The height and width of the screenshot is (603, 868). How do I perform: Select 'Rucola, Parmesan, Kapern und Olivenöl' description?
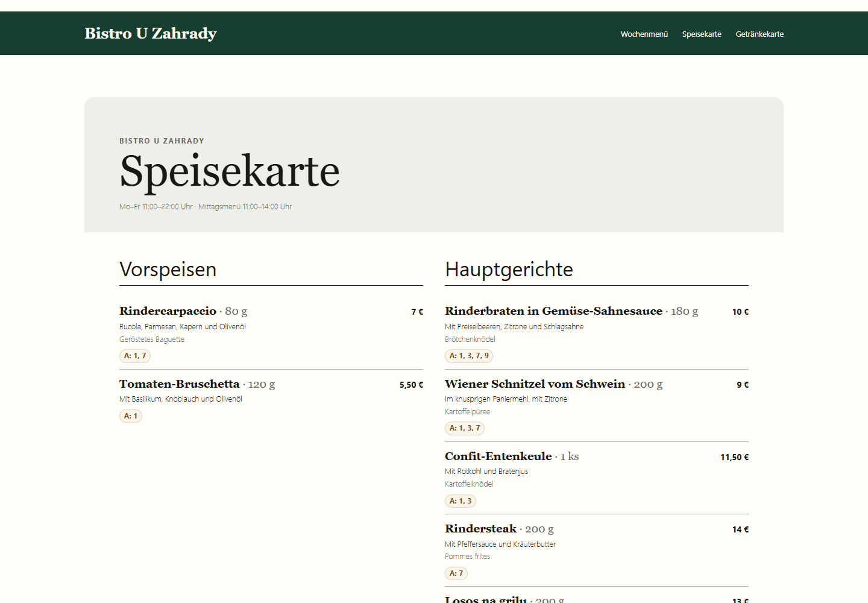click(x=183, y=327)
